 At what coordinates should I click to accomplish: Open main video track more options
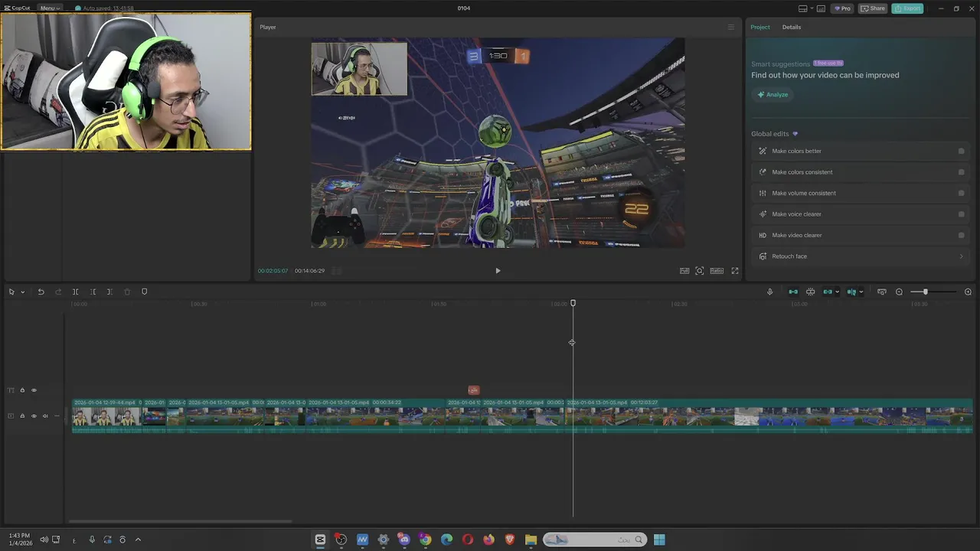(x=57, y=416)
